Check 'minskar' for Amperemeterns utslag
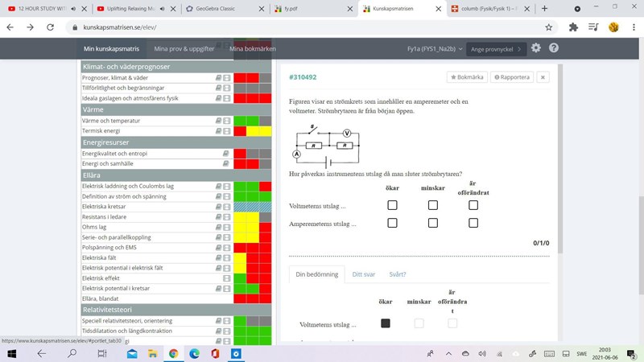 pos(432,223)
